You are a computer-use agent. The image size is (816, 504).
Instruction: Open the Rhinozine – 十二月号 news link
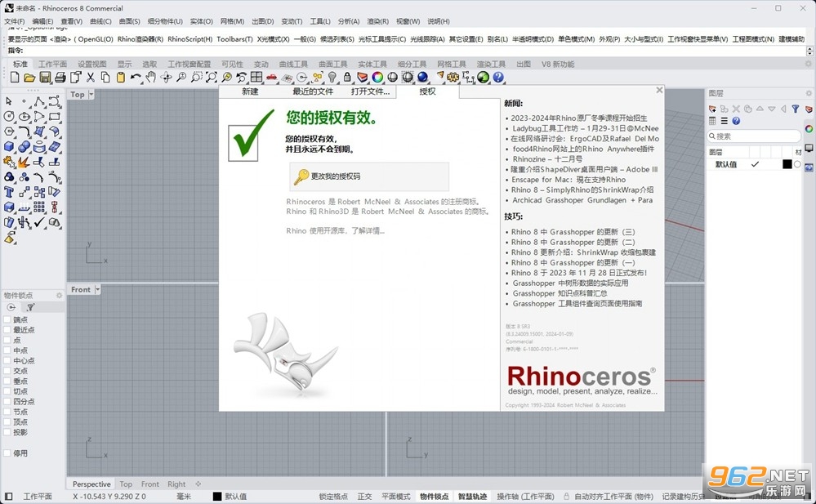[547, 158]
